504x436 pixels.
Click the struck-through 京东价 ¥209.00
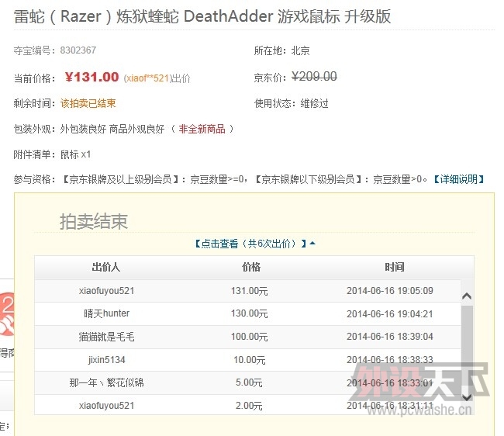tap(314, 77)
